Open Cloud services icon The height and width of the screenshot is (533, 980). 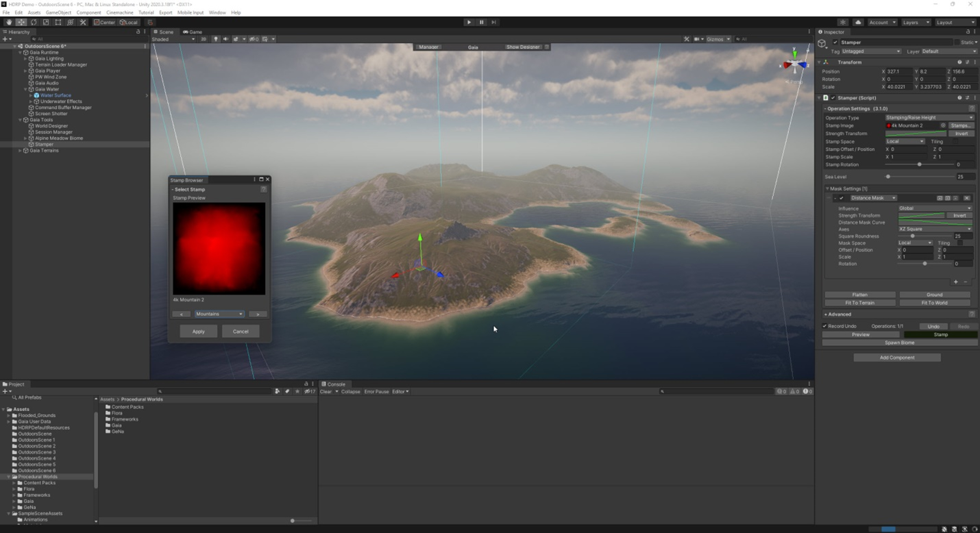[858, 22]
